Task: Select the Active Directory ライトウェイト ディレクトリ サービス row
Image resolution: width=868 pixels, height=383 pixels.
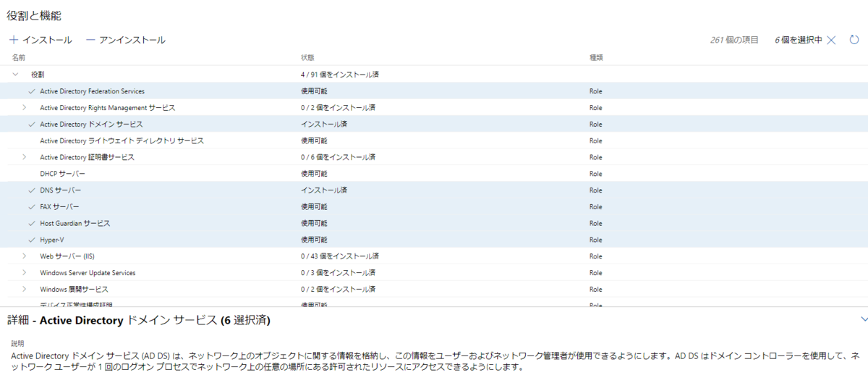Action: pyautogui.click(x=434, y=140)
